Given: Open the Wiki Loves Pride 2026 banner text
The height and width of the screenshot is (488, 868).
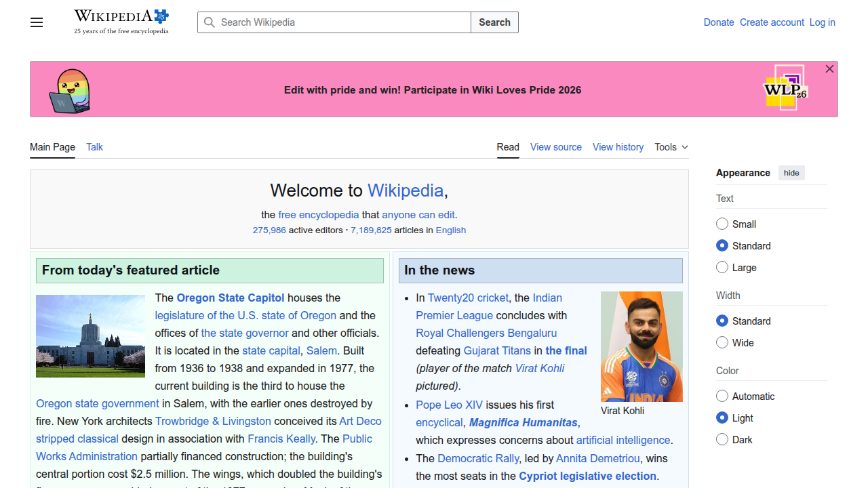Looking at the screenshot, I should tap(433, 90).
